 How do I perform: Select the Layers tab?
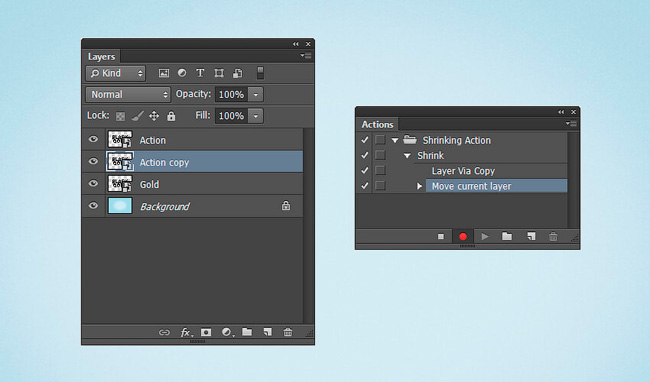coord(101,57)
